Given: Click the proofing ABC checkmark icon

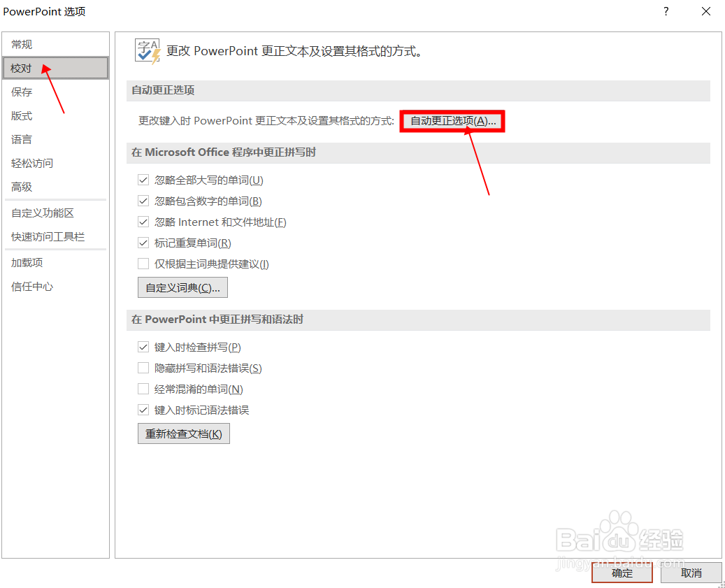Looking at the screenshot, I should 148,51.
